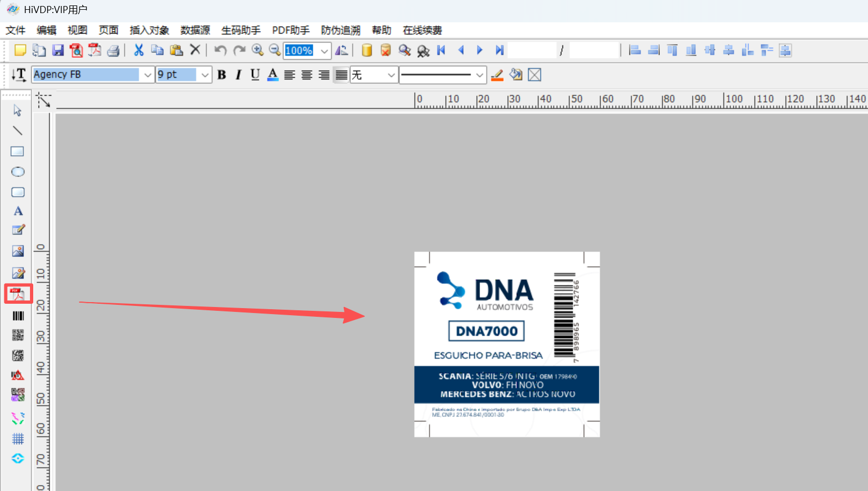Toggle bold formatting

click(222, 75)
